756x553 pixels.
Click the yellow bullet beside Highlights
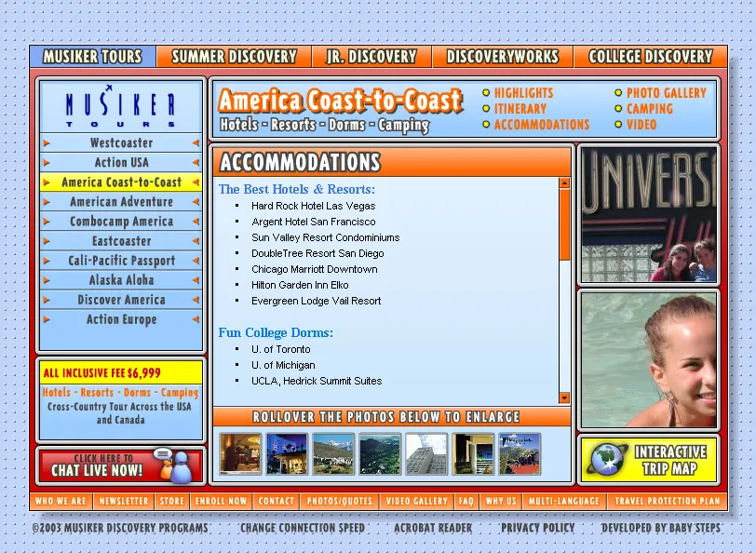pos(486,93)
